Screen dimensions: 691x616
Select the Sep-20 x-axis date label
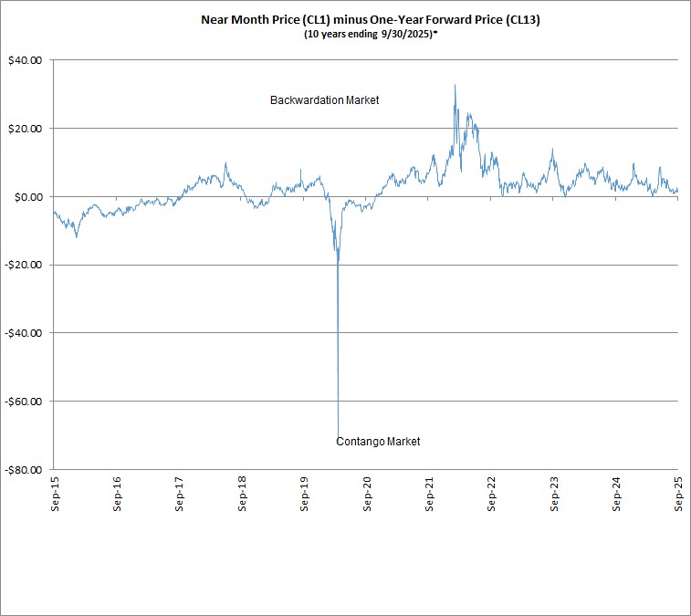click(x=367, y=492)
